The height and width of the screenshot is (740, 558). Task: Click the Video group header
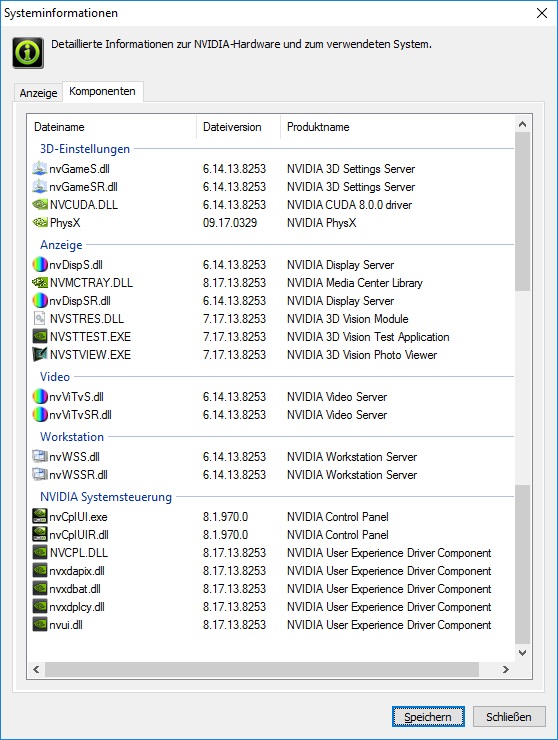(55, 377)
